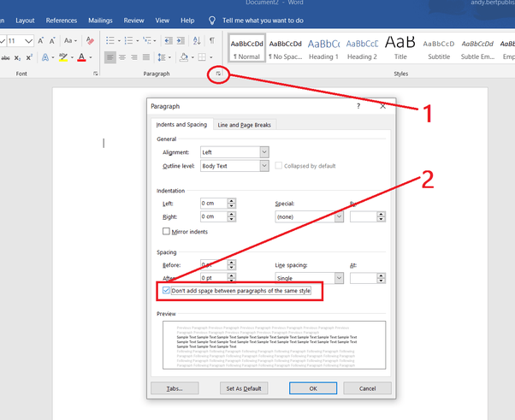Open borders button
The width and height of the screenshot is (515, 420).
202,57
